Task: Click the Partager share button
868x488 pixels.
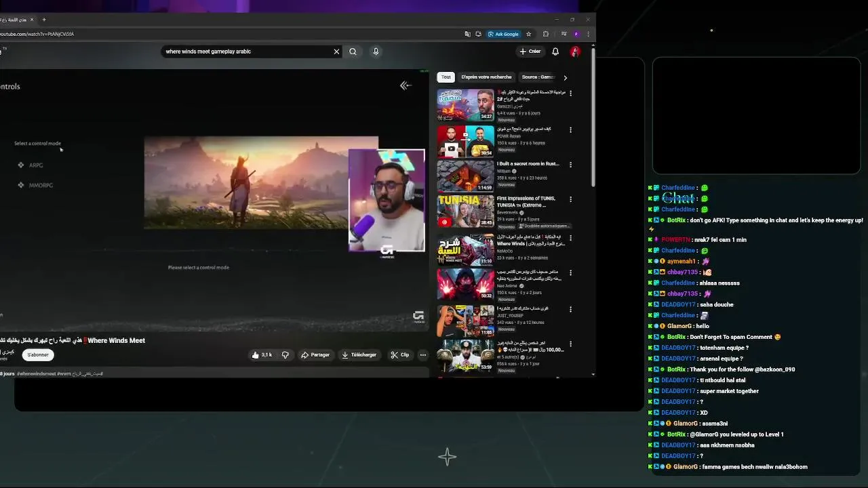Action: [x=315, y=354]
